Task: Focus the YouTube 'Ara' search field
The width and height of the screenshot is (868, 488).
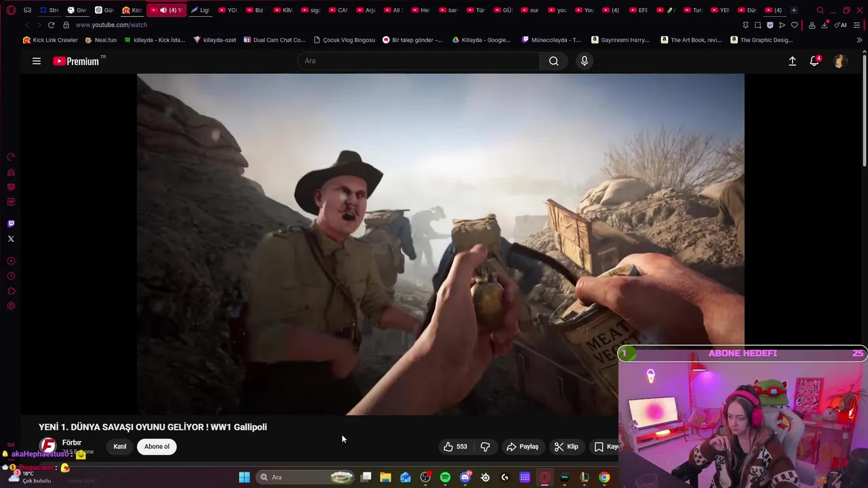Action: coord(418,61)
